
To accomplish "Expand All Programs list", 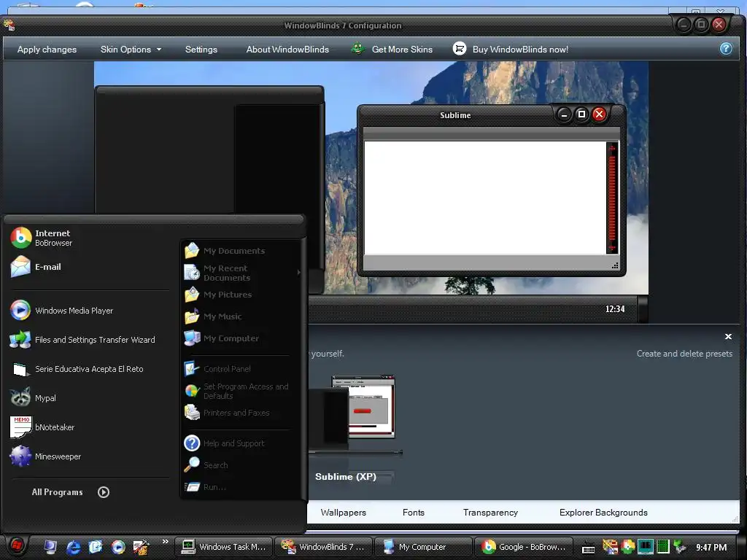I will [71, 492].
